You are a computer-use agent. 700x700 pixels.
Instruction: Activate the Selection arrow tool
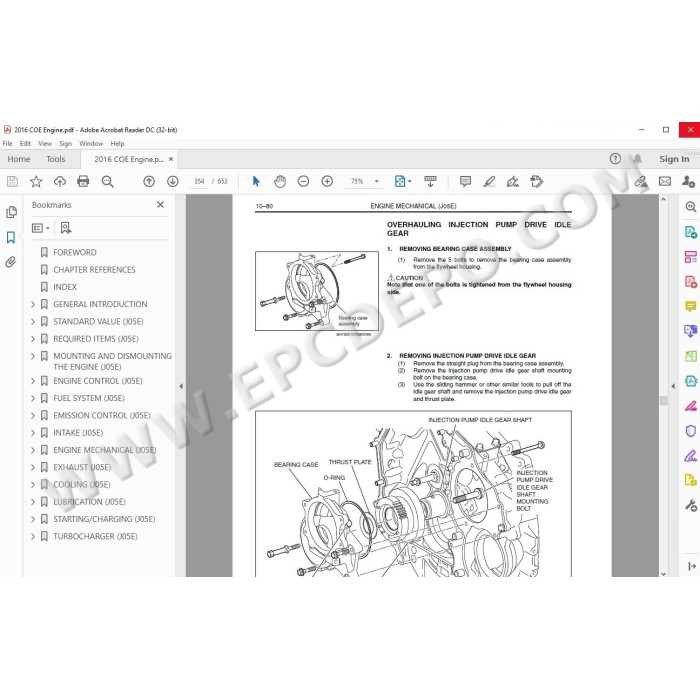pos(256,181)
